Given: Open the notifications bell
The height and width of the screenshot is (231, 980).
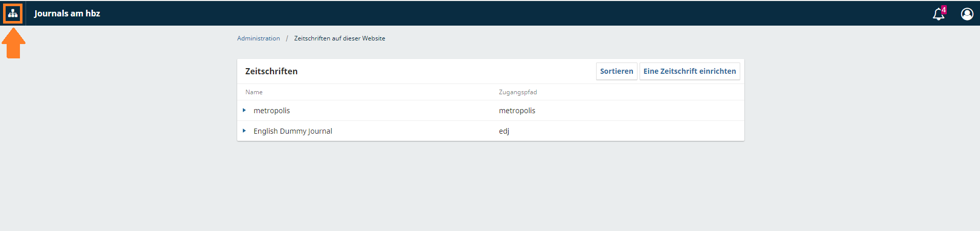Looking at the screenshot, I should pyautogui.click(x=938, y=14).
